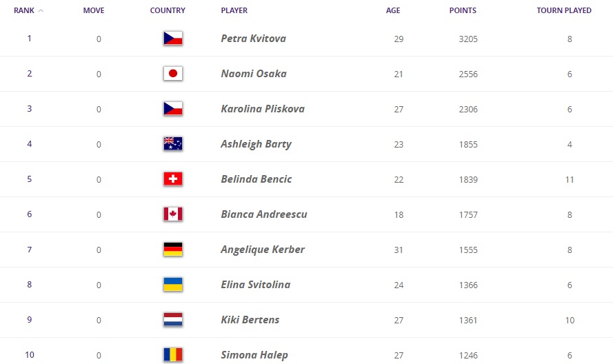Open Elina Svitolina's player link
This screenshot has width=613, height=364.
(256, 285)
